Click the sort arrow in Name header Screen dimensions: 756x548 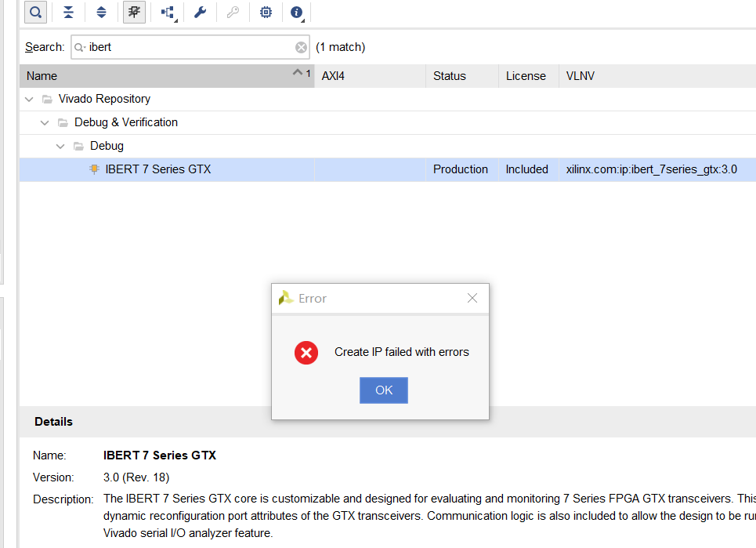[x=298, y=73]
